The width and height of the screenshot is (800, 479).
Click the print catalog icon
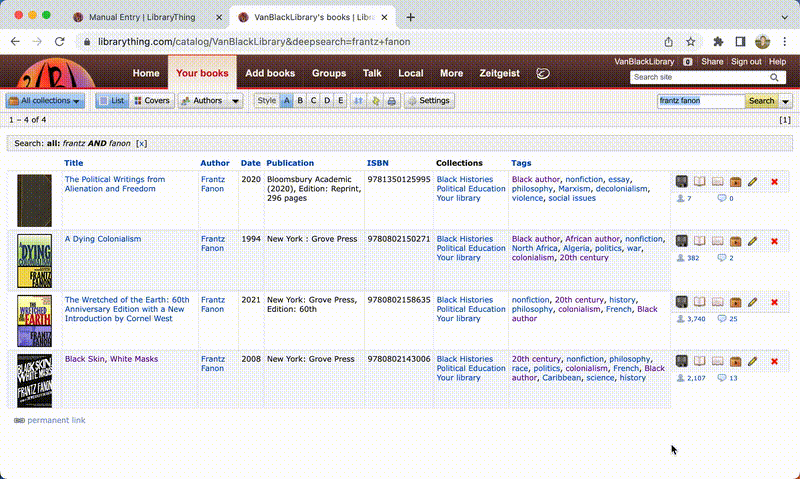391,101
